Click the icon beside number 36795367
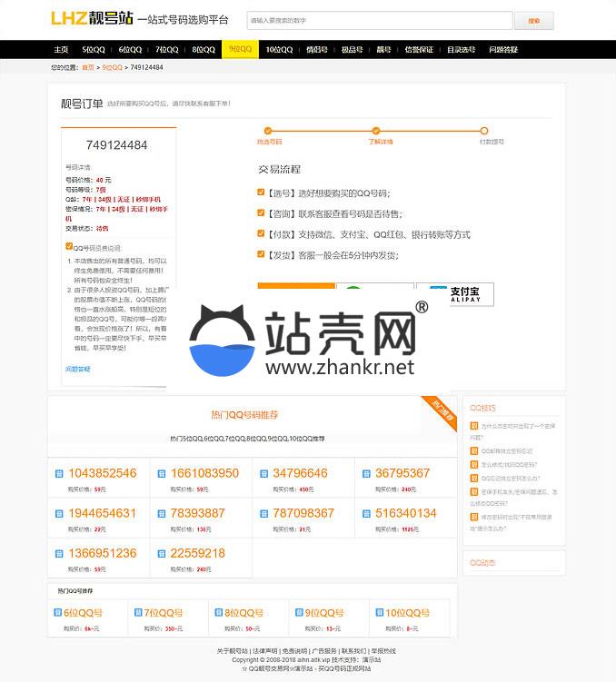616x682 pixels. [366, 473]
